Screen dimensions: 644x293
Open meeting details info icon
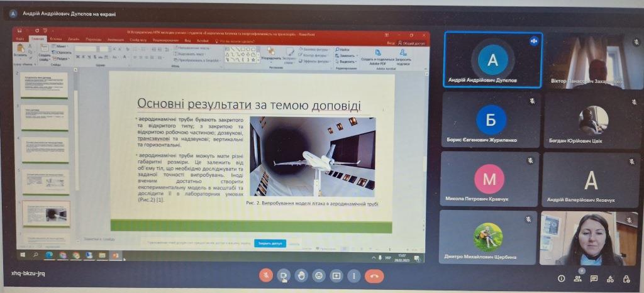561,278
